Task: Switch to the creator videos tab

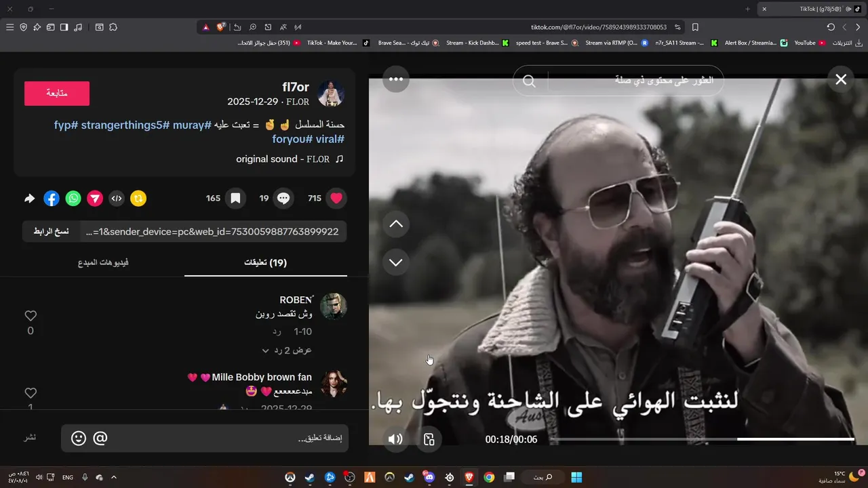Action: click(x=103, y=262)
